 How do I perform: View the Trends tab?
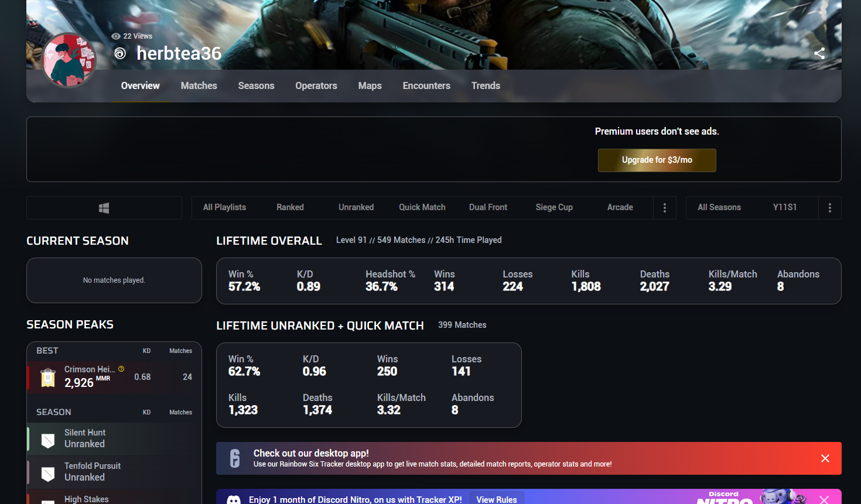click(486, 85)
